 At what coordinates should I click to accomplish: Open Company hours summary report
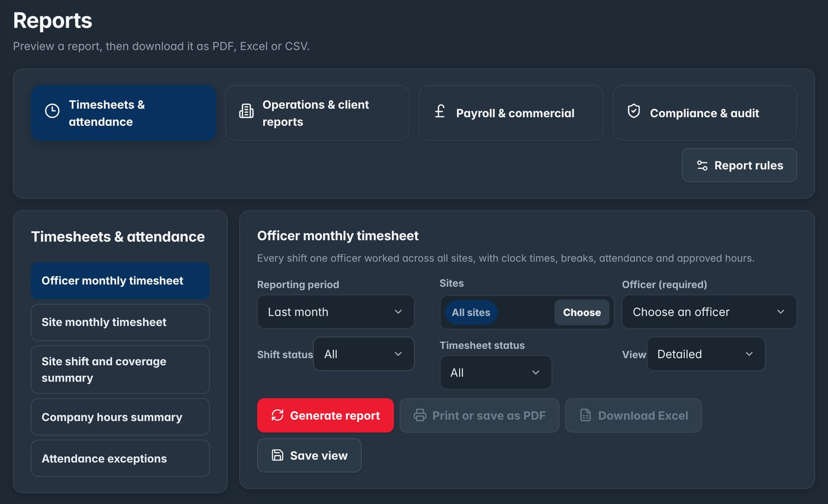coord(121,417)
